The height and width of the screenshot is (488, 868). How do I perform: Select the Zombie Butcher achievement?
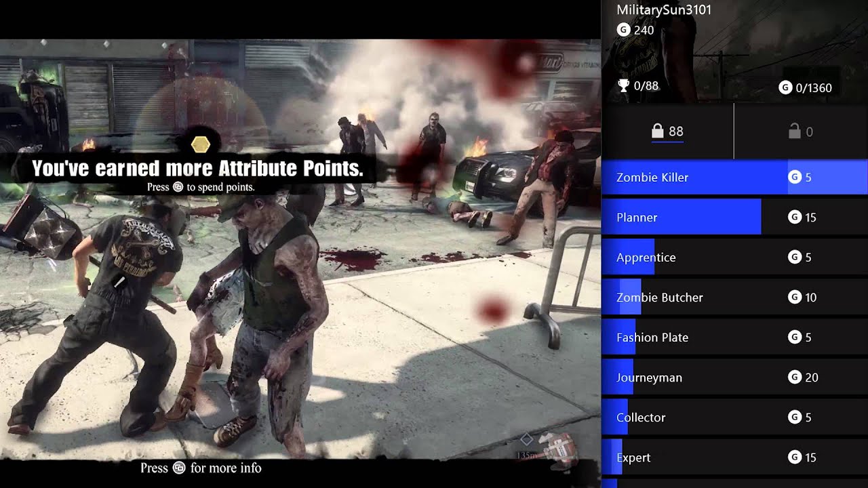pyautogui.click(x=735, y=298)
